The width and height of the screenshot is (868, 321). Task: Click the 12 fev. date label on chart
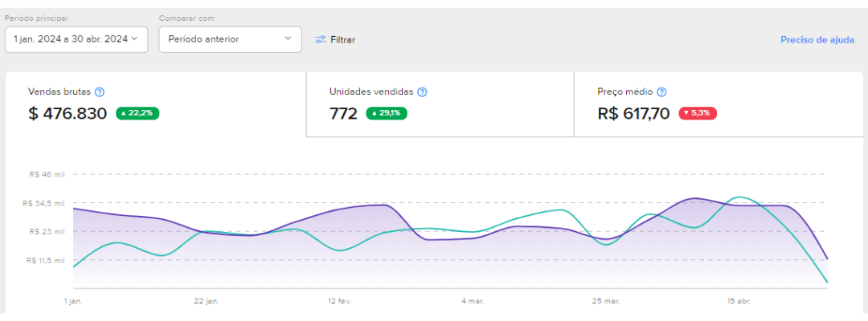pyautogui.click(x=339, y=302)
